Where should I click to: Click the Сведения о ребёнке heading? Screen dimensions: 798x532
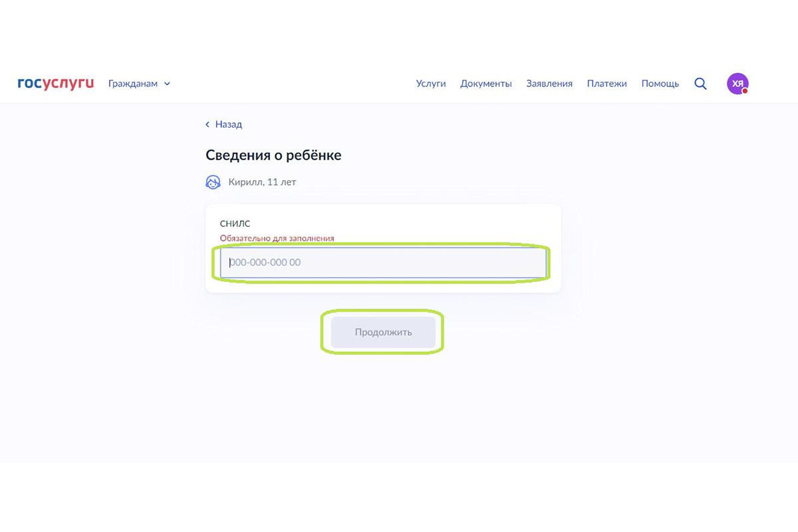(273, 155)
